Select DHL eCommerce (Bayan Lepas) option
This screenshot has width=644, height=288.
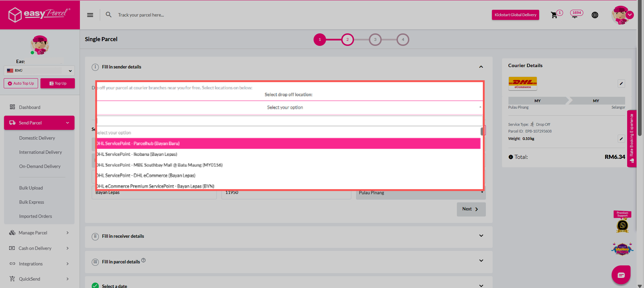(289, 175)
